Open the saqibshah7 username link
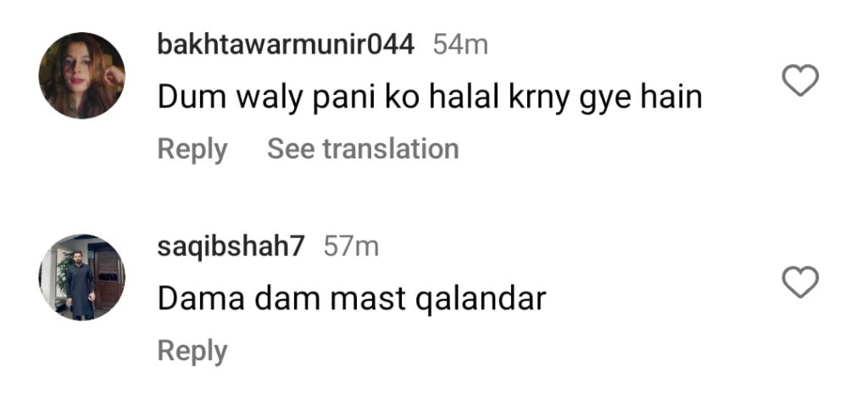 231,247
